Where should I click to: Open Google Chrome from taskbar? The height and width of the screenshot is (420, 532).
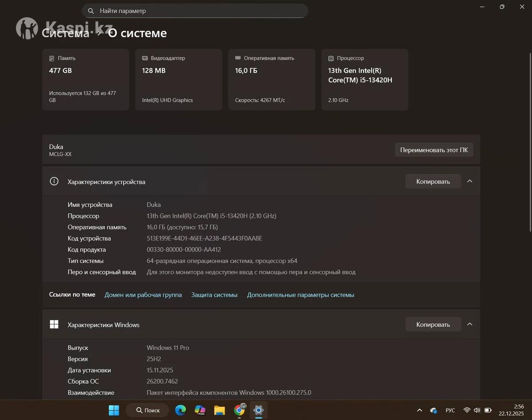(239, 410)
